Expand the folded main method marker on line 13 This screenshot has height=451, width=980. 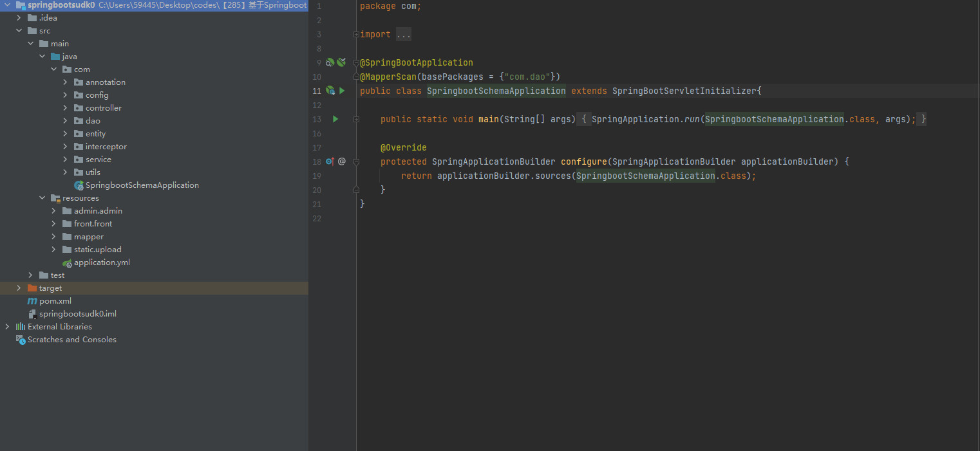(x=356, y=119)
